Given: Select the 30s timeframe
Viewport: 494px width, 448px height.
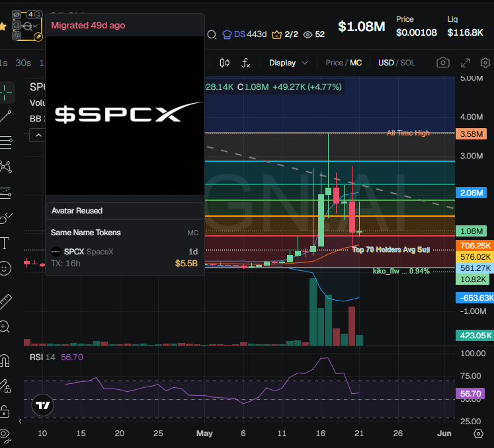Looking at the screenshot, I should click(23, 63).
